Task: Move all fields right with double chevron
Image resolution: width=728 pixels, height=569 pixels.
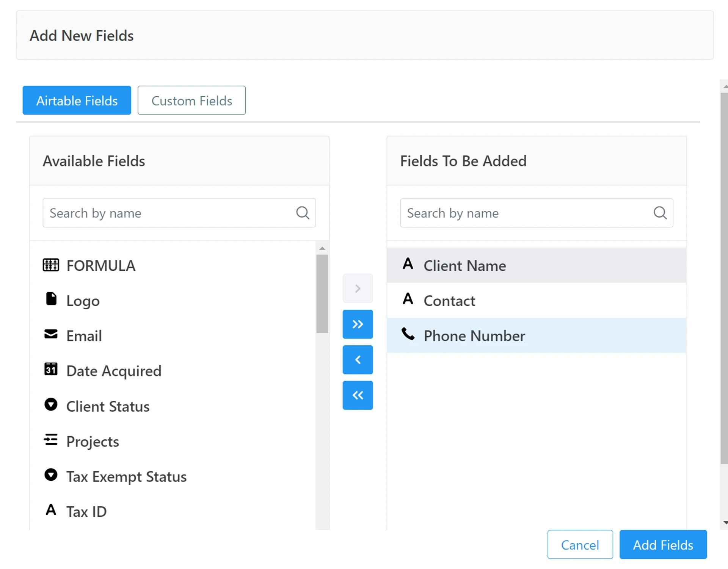Action: coord(358,324)
